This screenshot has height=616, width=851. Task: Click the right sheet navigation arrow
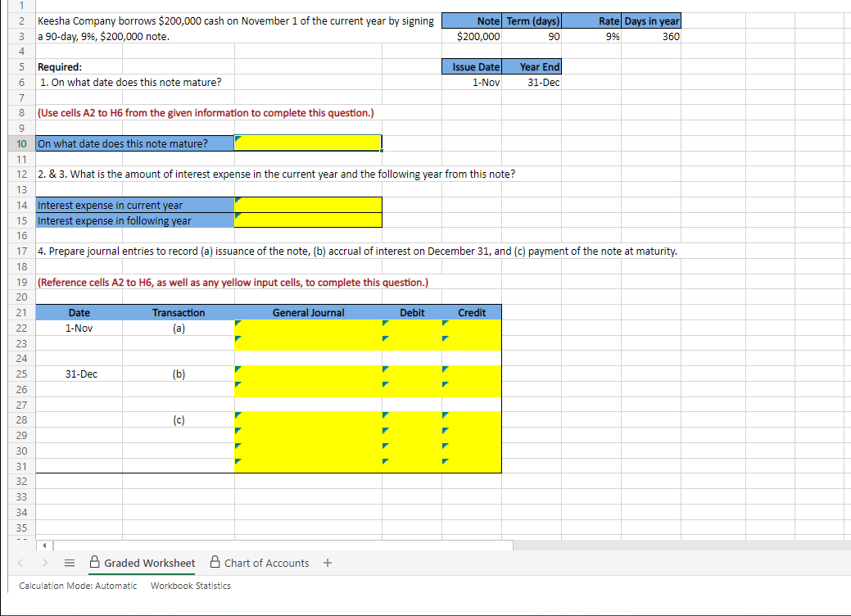click(47, 563)
